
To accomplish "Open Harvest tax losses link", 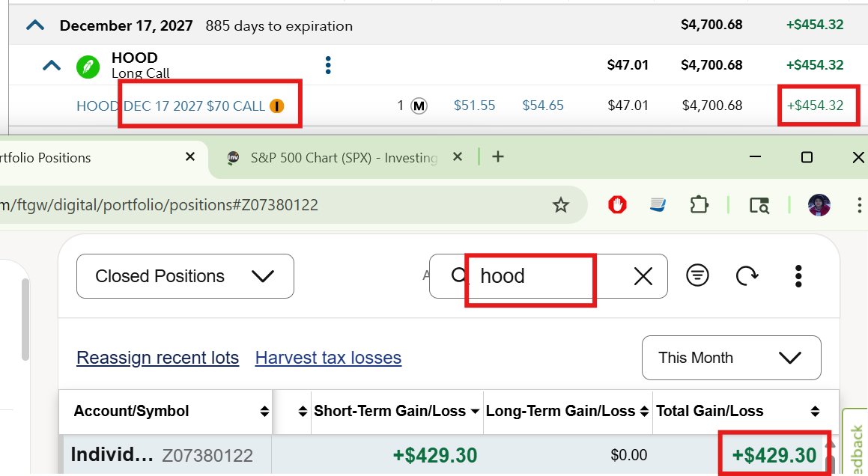I will tap(328, 358).
